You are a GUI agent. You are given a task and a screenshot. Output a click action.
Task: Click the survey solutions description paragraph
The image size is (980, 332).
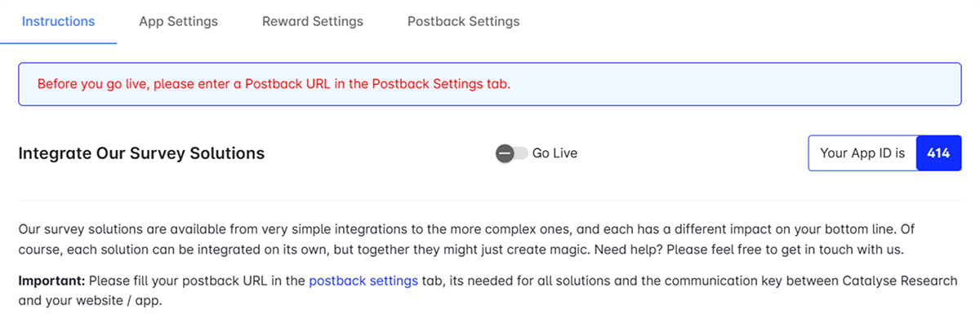327,231
